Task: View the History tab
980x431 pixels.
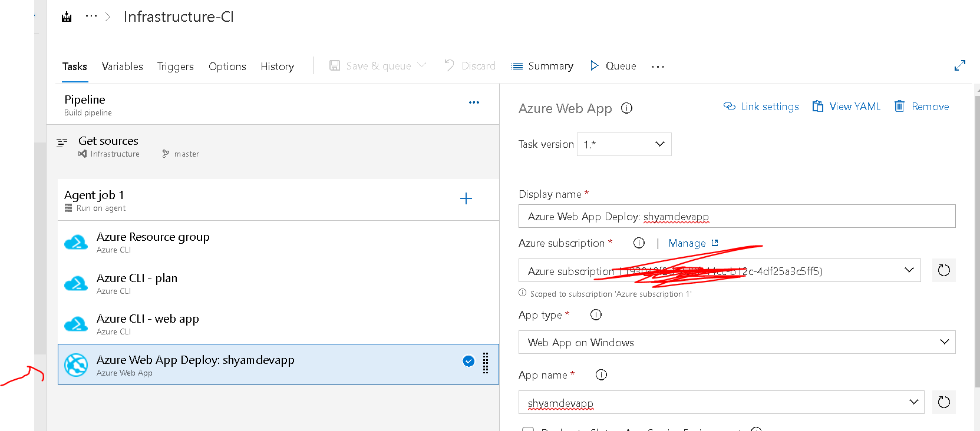Action: coord(278,67)
